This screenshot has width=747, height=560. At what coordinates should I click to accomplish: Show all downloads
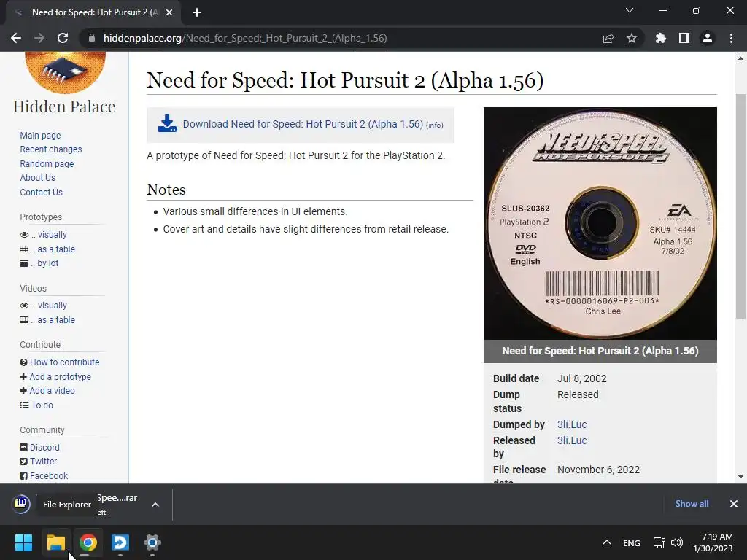point(692,504)
